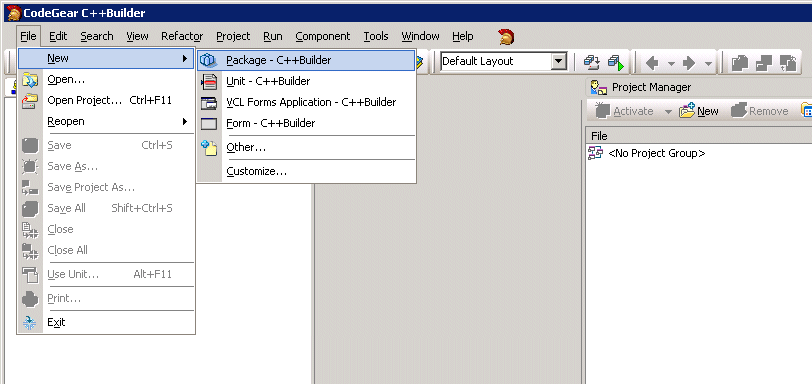812x384 pixels.
Task: Open the Run menu
Action: (273, 36)
